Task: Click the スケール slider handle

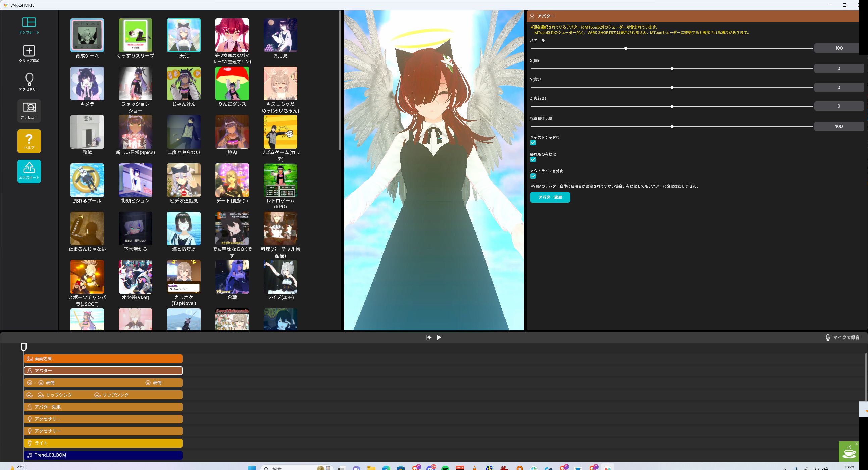Action: point(625,48)
